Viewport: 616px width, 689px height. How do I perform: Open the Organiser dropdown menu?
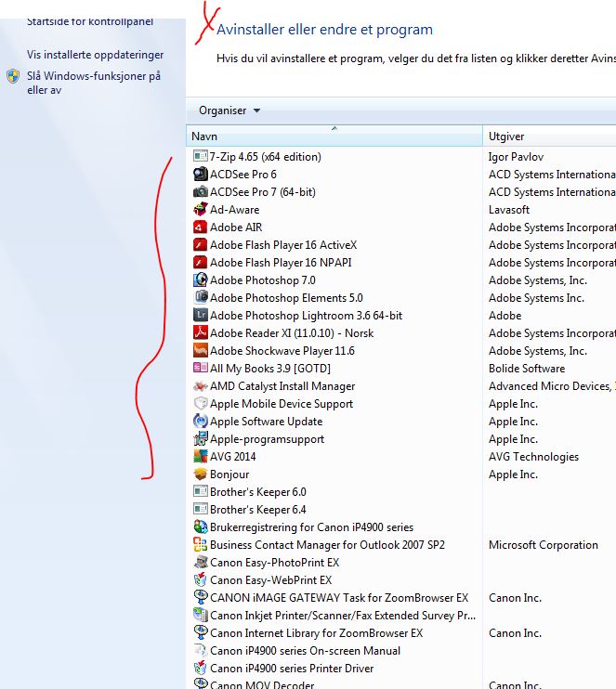(229, 110)
